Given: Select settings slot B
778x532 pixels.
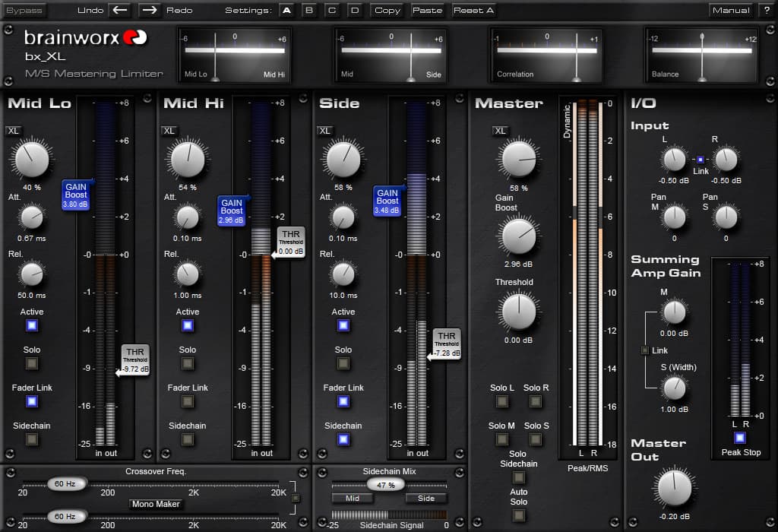Looking at the screenshot, I should point(309,10).
